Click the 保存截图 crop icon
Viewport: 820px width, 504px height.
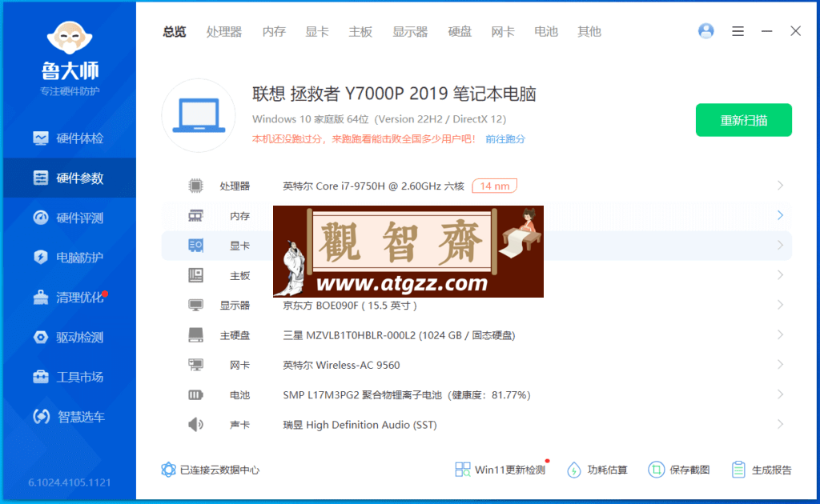(x=656, y=470)
